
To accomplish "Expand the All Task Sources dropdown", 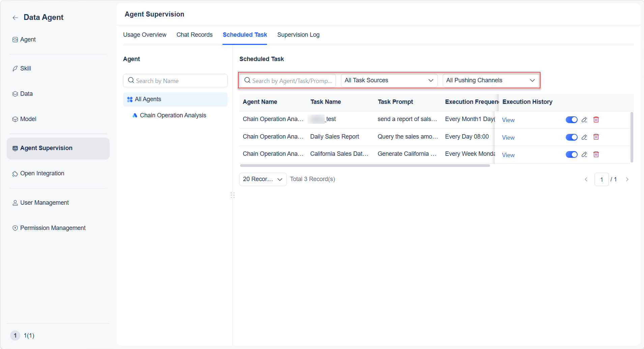I will (x=389, y=81).
